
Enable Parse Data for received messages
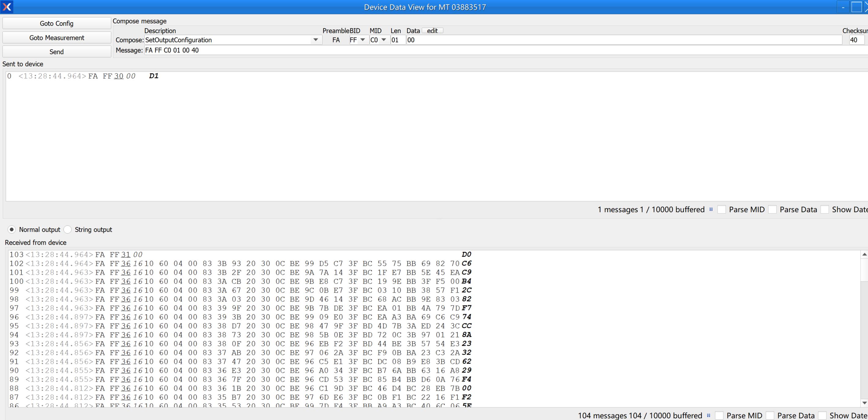coord(770,416)
